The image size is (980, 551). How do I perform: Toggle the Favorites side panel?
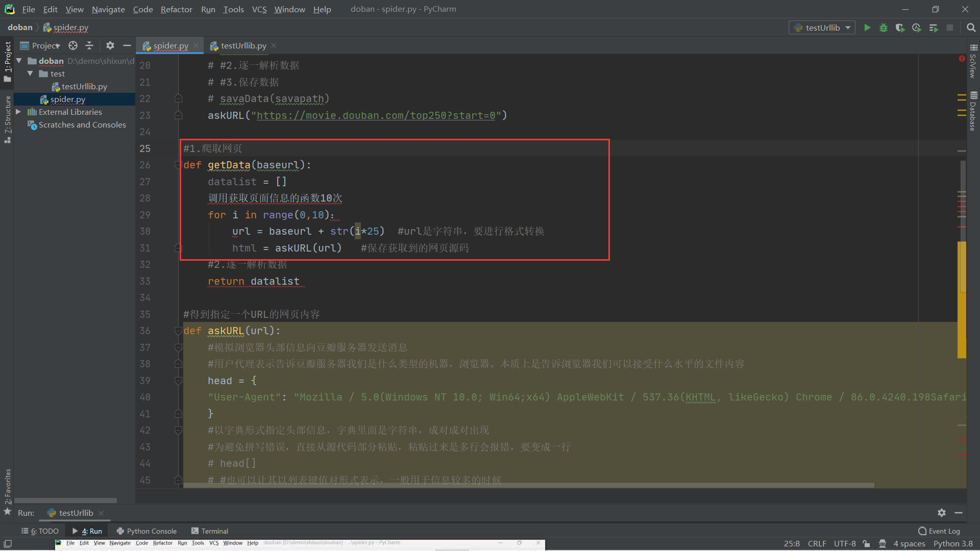[x=8, y=487]
